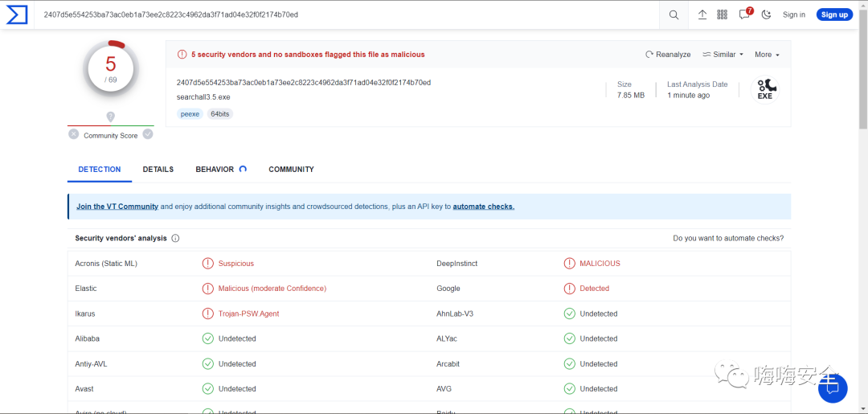Switch to the DETAILS tab
The width and height of the screenshot is (868, 414).
click(x=158, y=170)
